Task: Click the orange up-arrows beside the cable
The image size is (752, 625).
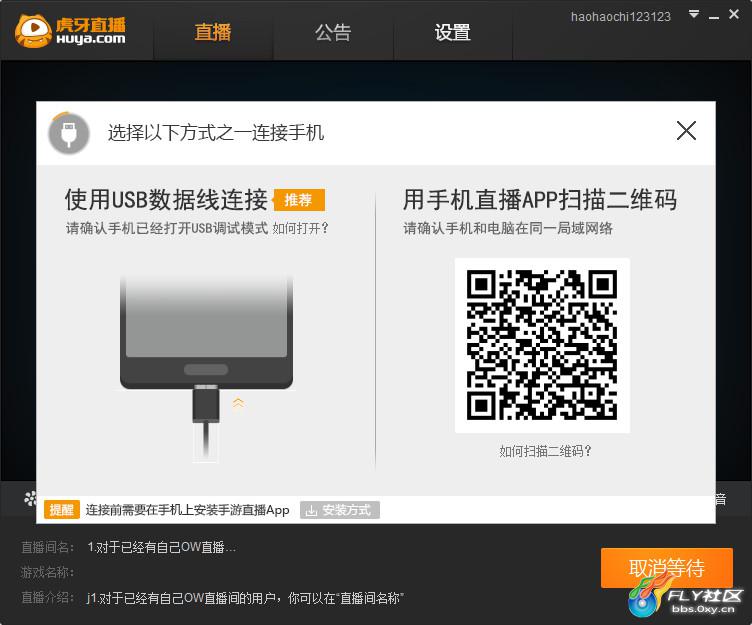Action: click(238, 403)
